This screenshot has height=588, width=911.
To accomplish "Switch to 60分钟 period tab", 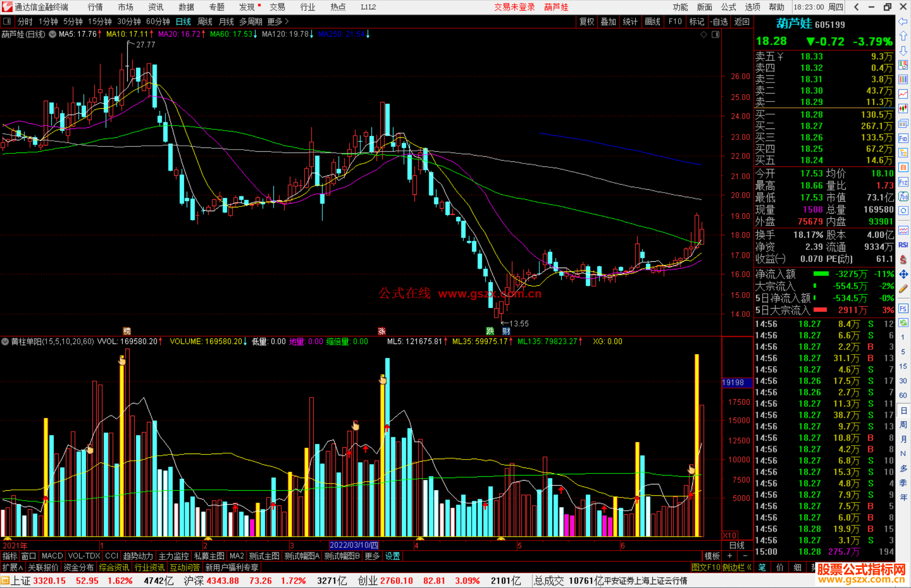I will point(158,21).
